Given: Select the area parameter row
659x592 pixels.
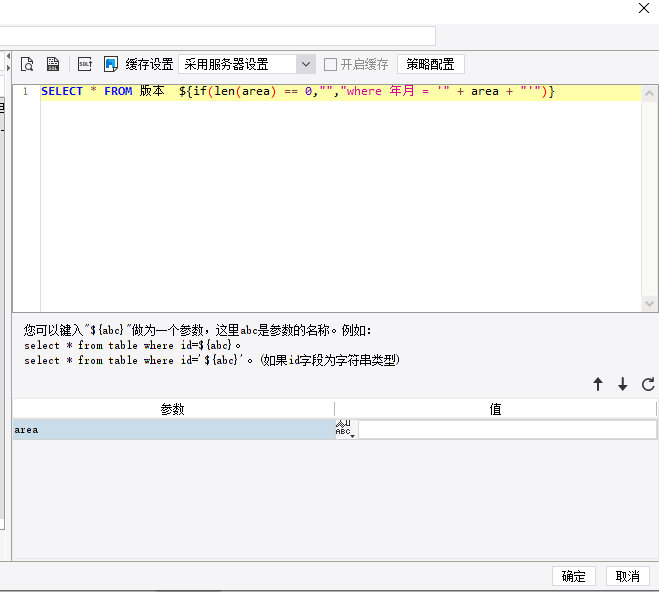Looking at the screenshot, I should pos(174,430).
